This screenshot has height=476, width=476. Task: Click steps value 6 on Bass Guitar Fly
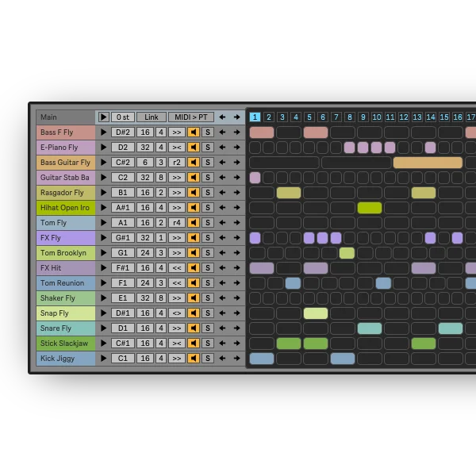coord(145,163)
